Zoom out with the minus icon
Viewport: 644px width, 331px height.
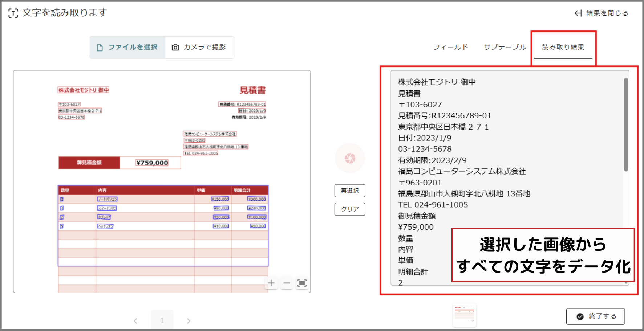click(x=287, y=283)
